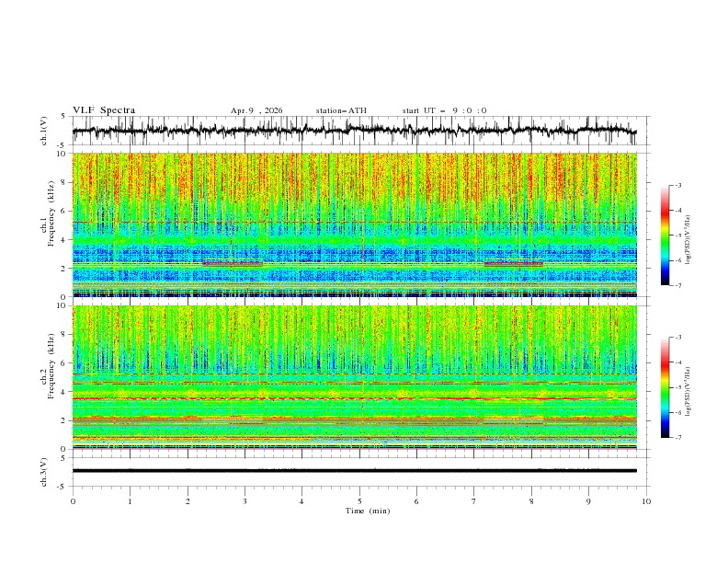Click the "3" tick on the time axis

(x=245, y=501)
